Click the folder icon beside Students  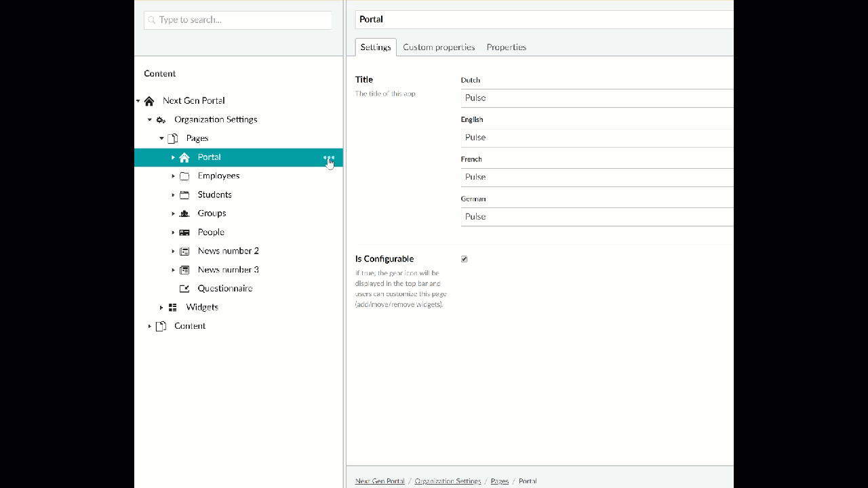(x=184, y=195)
